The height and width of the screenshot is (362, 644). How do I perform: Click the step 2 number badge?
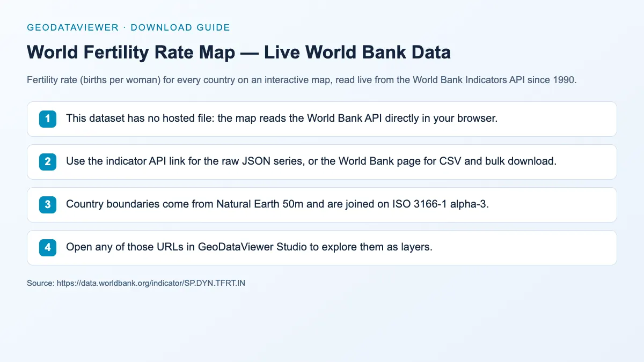click(x=48, y=162)
